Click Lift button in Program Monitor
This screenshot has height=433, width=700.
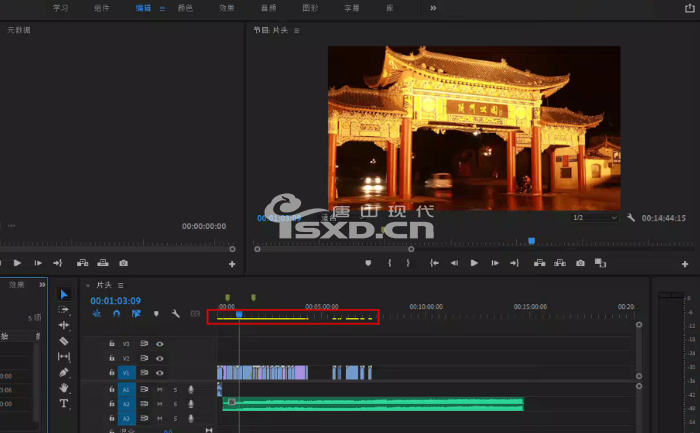pyautogui.click(x=539, y=263)
